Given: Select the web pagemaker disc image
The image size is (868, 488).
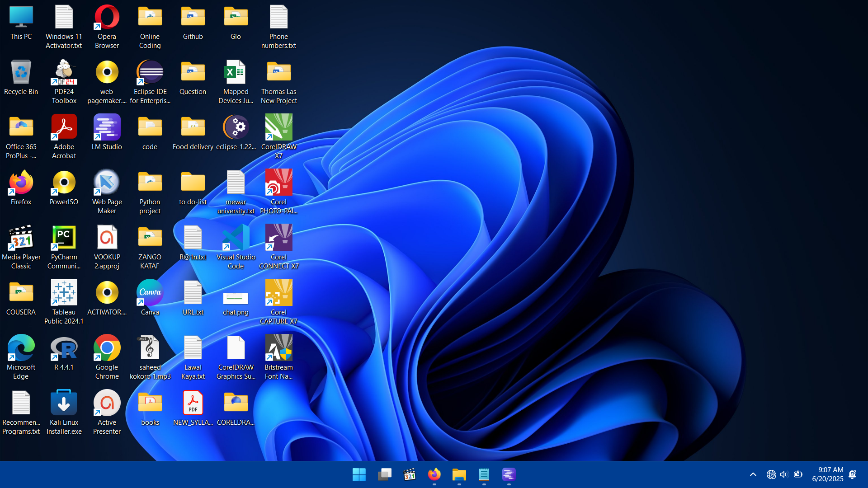Looking at the screenshot, I should click(107, 82).
